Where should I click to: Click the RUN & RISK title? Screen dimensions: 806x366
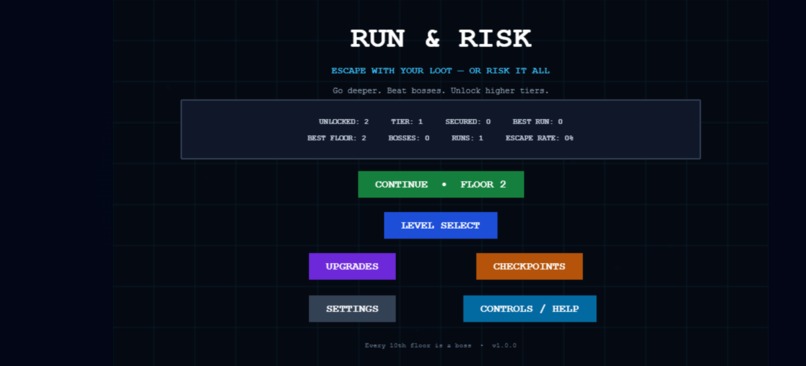point(441,39)
